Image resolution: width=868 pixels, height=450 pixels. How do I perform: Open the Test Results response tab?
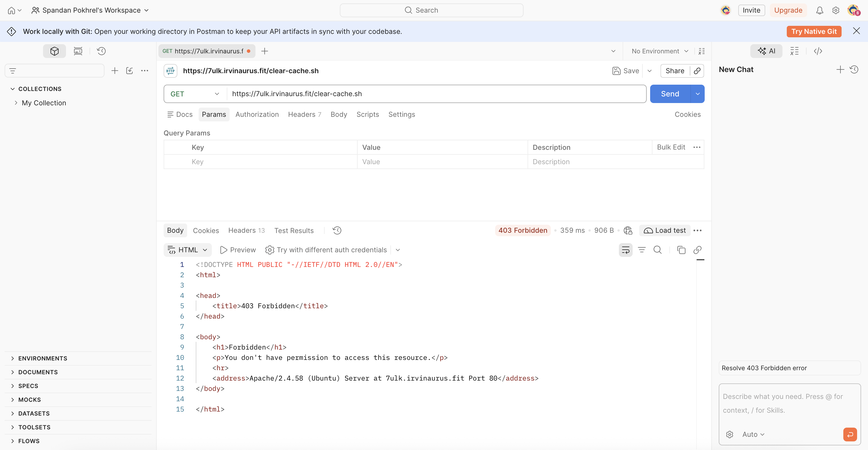[293, 230]
